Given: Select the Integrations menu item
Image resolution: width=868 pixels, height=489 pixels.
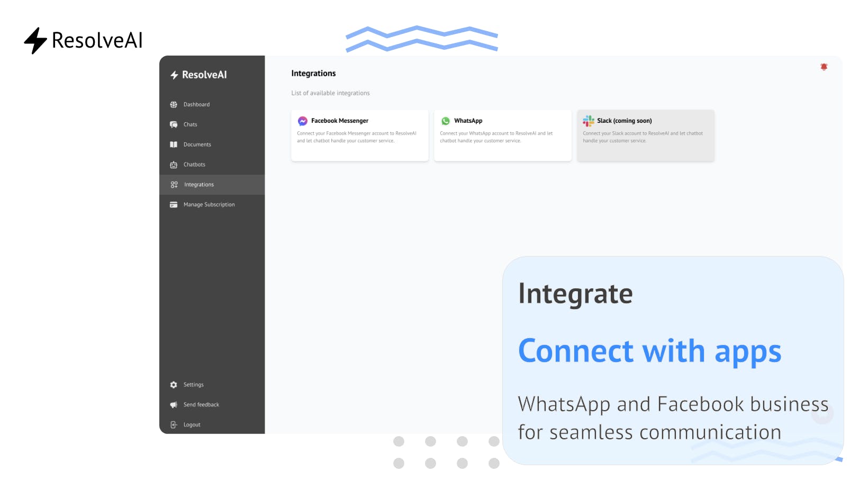Looking at the screenshot, I should click(x=212, y=185).
